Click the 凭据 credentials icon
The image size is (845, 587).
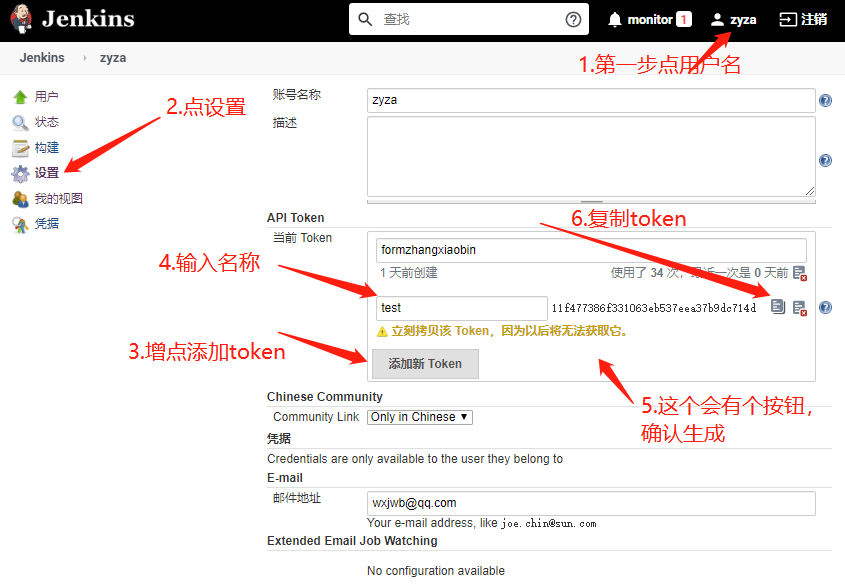[x=20, y=224]
